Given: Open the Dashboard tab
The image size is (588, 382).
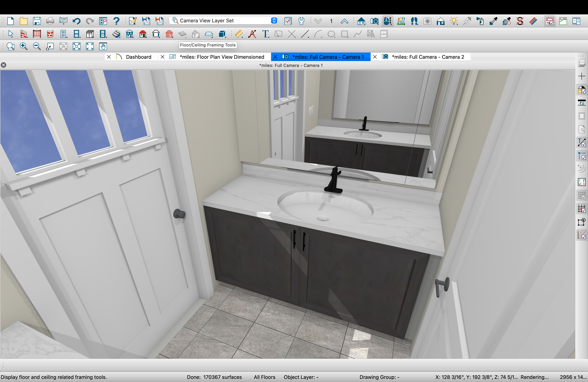Looking at the screenshot, I should click(138, 57).
